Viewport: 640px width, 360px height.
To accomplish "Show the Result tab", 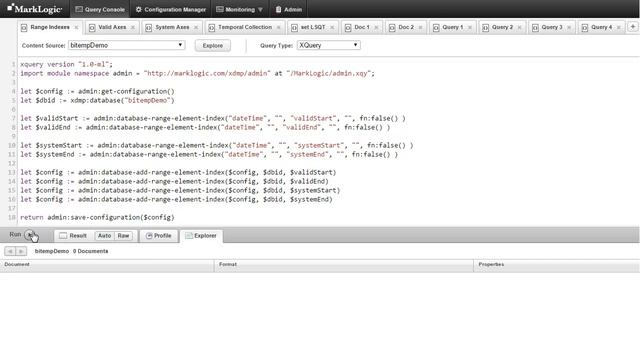I will (73, 236).
